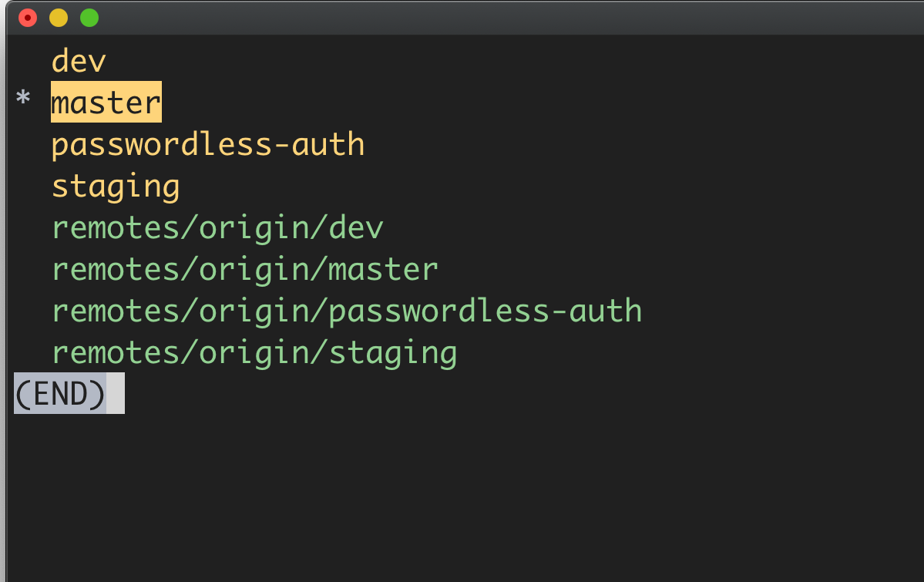This screenshot has width=924, height=582.
Task: Click the red close traffic light
Action: (x=28, y=16)
